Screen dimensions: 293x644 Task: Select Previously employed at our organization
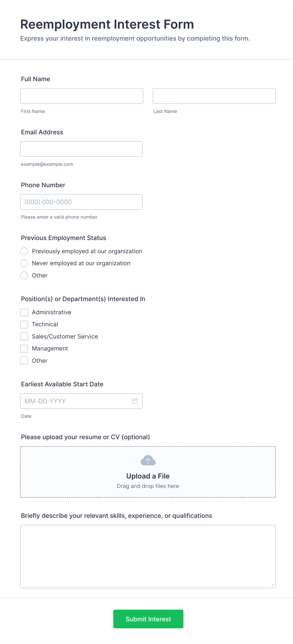click(x=24, y=251)
